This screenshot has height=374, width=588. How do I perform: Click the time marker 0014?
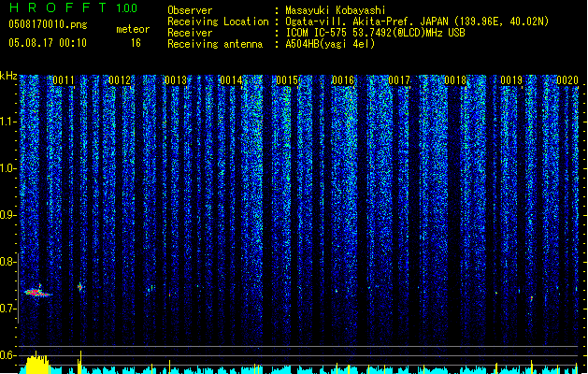click(x=232, y=80)
